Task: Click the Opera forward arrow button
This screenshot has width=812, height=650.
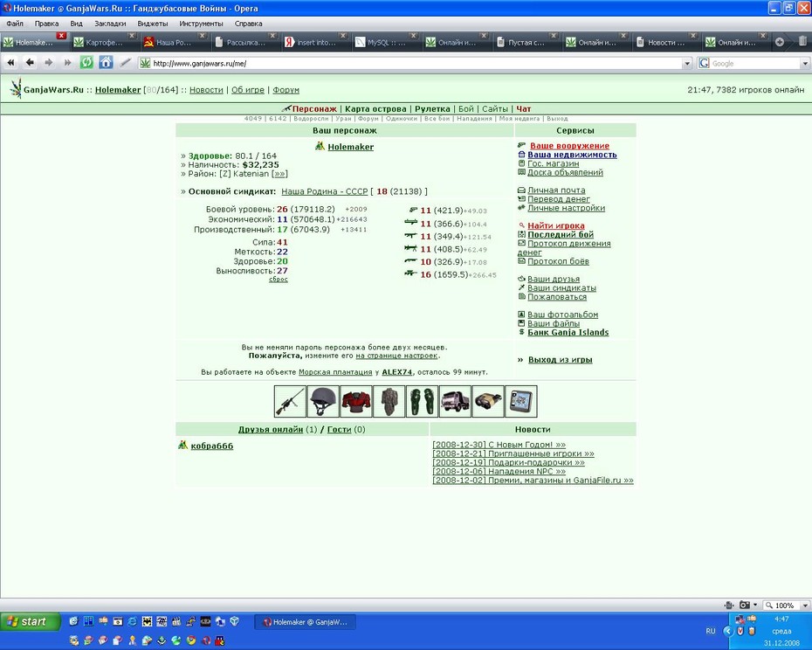Action: 49,63
